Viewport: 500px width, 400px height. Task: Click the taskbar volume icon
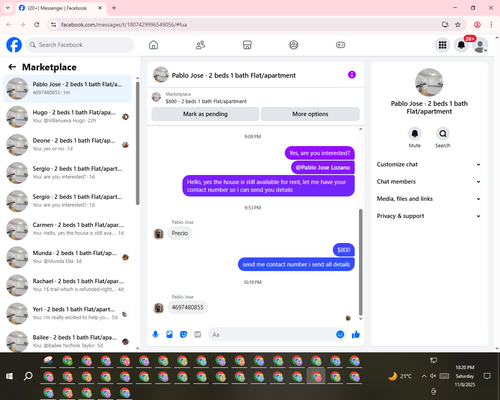tap(433, 376)
